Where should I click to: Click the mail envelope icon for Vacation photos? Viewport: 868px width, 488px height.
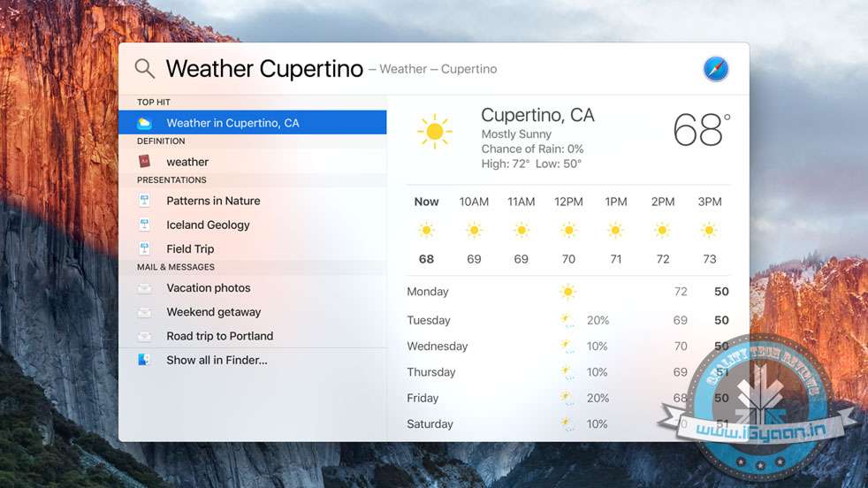tap(145, 288)
